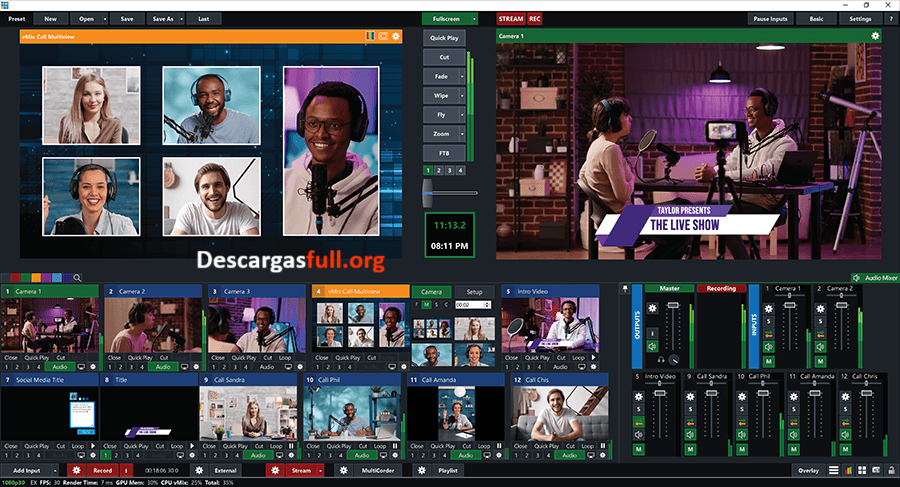Open the Wipe transition dropdown arrow
Viewport: 900px width, 487px height.
[462, 95]
